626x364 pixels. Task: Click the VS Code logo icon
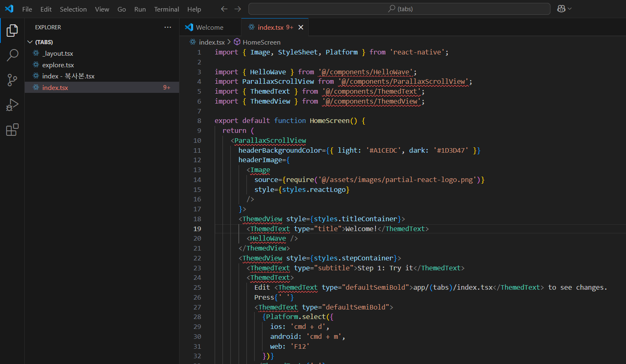(x=9, y=9)
